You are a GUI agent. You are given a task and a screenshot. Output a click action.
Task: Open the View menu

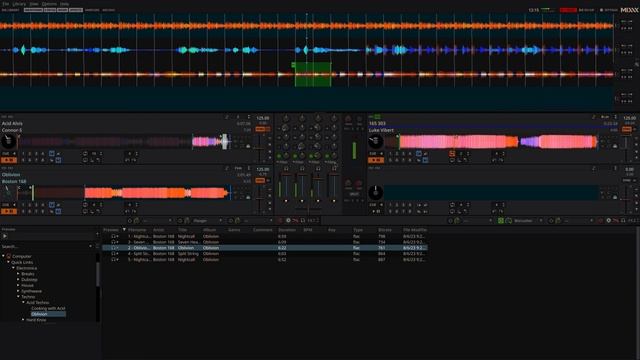click(x=33, y=4)
